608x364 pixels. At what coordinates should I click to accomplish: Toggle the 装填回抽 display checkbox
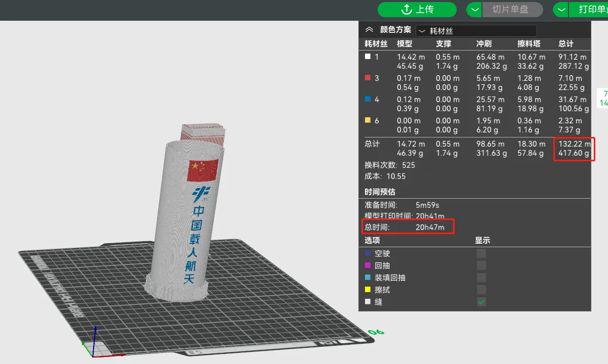481,278
